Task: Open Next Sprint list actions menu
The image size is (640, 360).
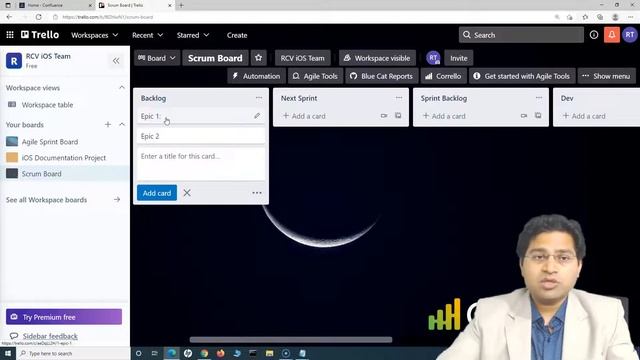Action: 399,98
